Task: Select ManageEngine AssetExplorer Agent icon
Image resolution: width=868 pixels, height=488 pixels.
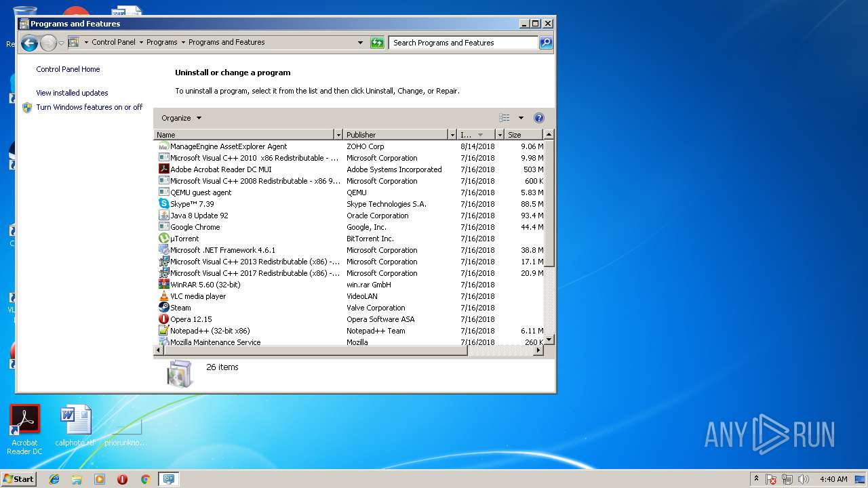Action: [163, 146]
